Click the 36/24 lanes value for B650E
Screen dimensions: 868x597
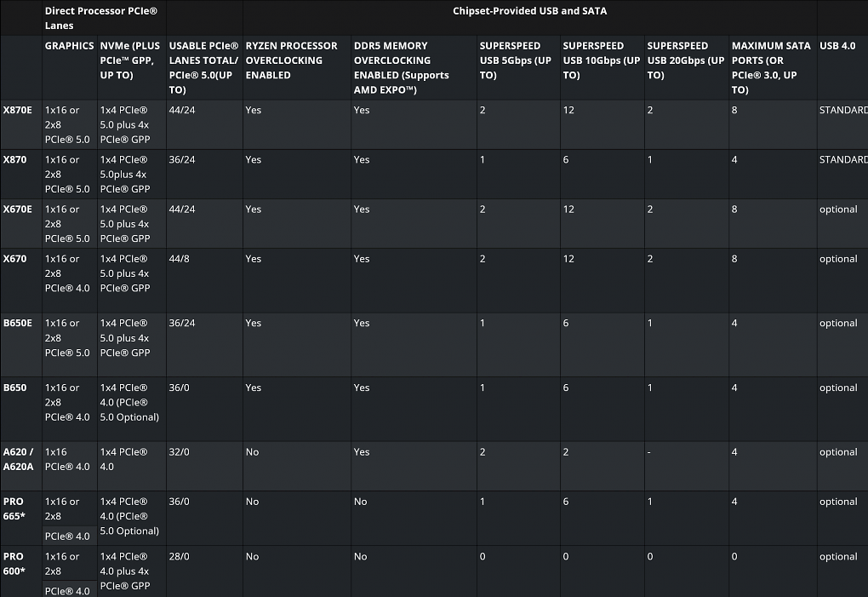coord(182,323)
